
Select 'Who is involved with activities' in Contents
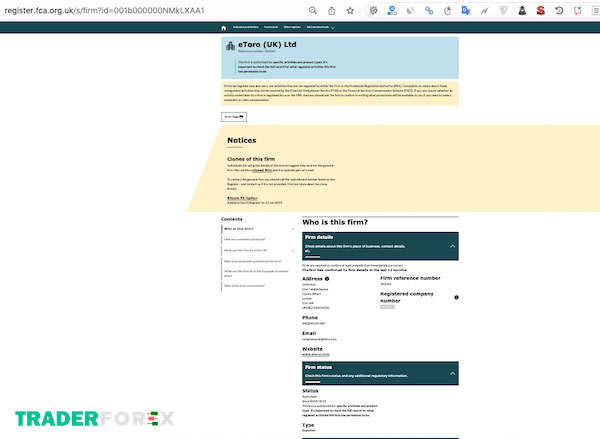pyautogui.click(x=253, y=261)
